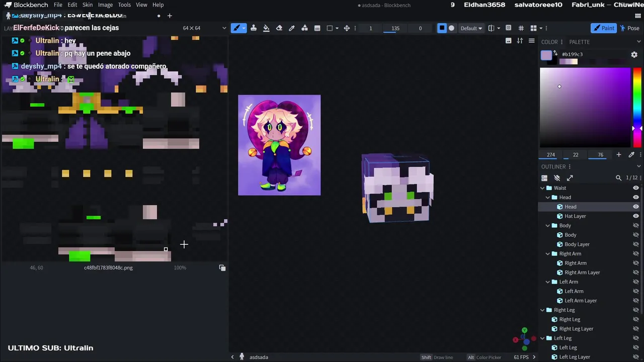Switch to the PALETTE tab
Image resolution: width=644 pixels, height=362 pixels.
[x=579, y=42]
